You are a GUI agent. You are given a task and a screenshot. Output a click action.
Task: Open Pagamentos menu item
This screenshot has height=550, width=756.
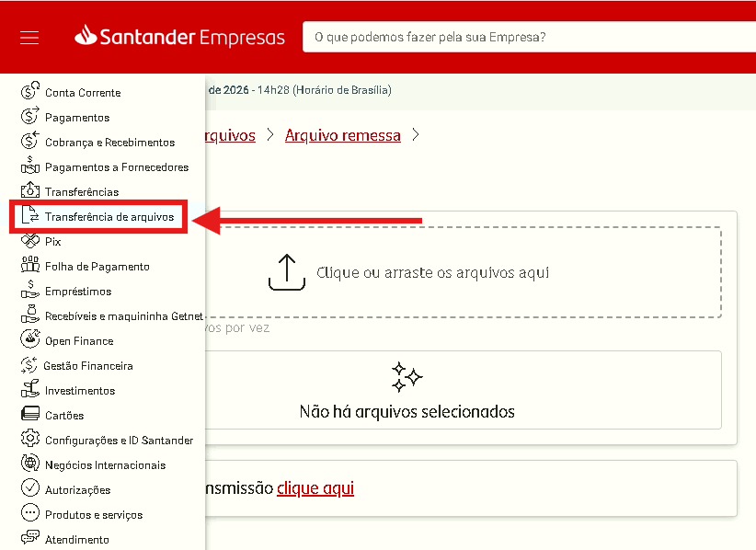point(77,118)
